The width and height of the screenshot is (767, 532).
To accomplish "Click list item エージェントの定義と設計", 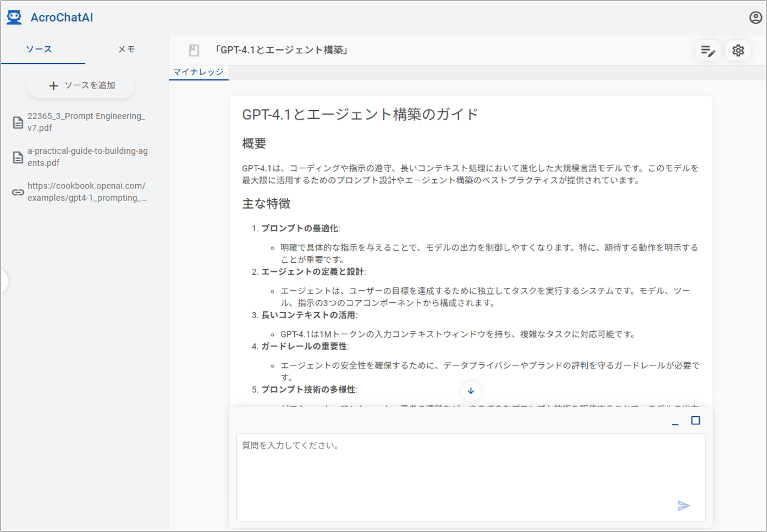I will click(313, 272).
